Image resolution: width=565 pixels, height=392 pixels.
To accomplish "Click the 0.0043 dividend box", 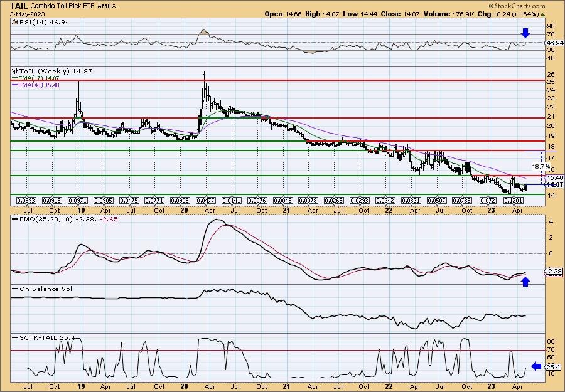I will (283, 200).
